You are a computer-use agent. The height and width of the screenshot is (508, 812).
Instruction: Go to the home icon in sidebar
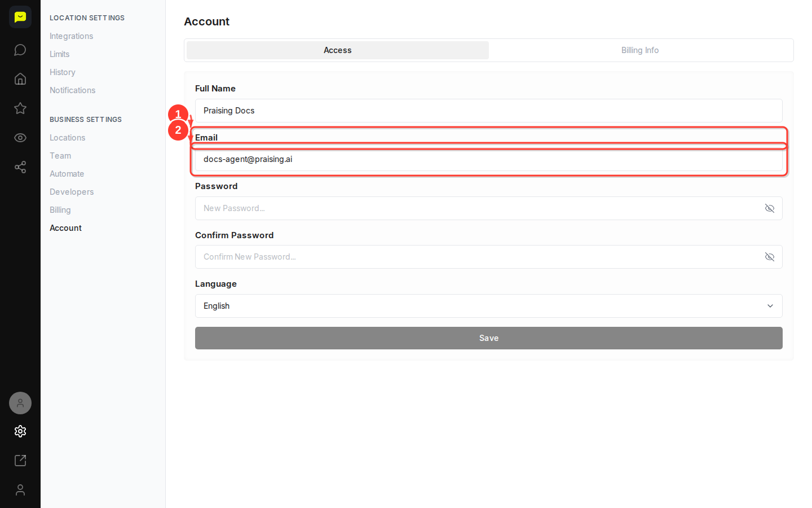(x=20, y=79)
